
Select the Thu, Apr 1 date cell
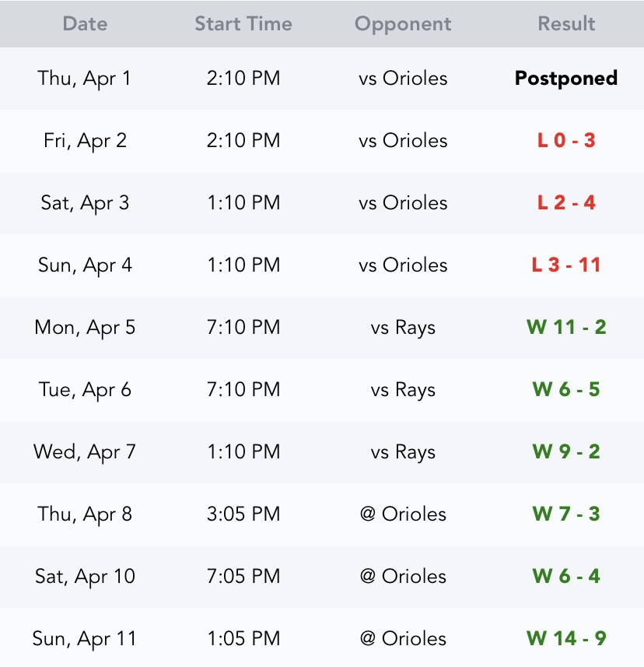85,78
